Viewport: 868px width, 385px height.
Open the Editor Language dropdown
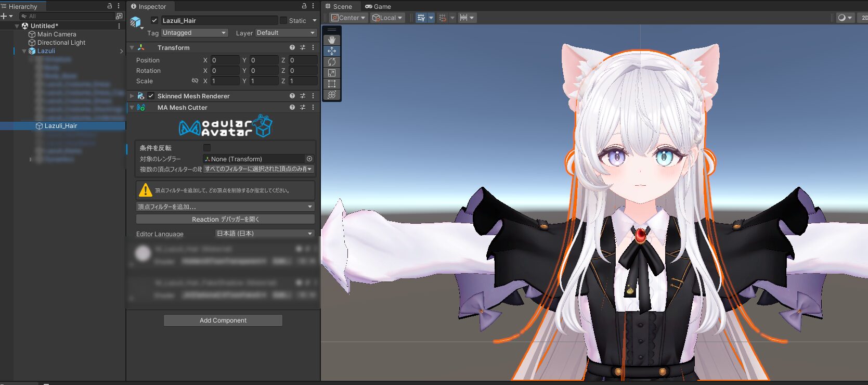(x=265, y=234)
